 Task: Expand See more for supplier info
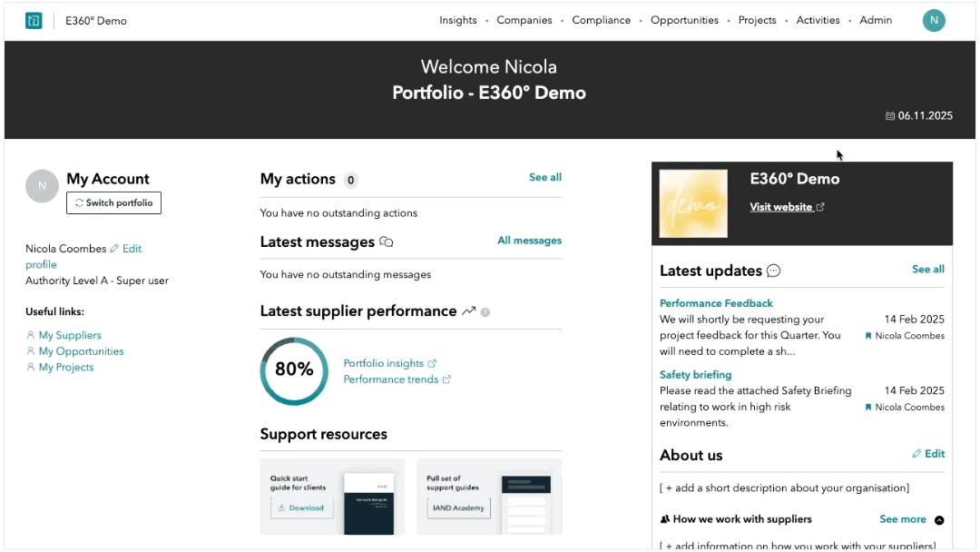click(x=903, y=519)
